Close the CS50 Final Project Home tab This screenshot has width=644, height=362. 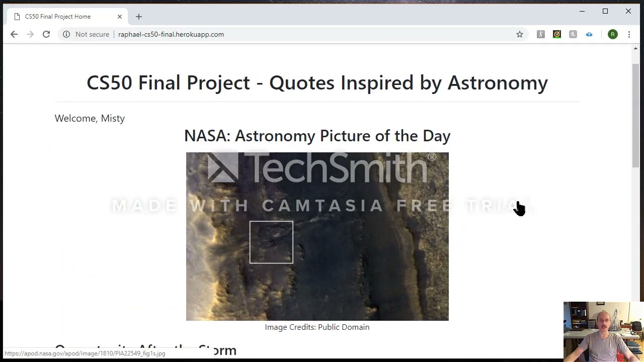(120, 17)
